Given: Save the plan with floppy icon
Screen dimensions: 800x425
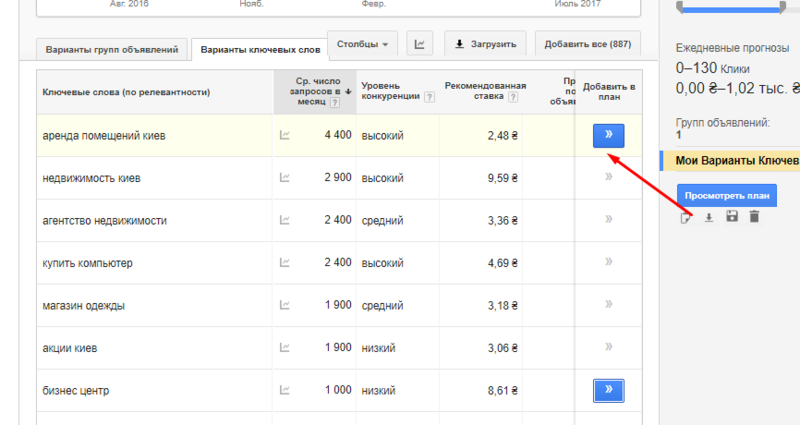Looking at the screenshot, I should [x=732, y=216].
